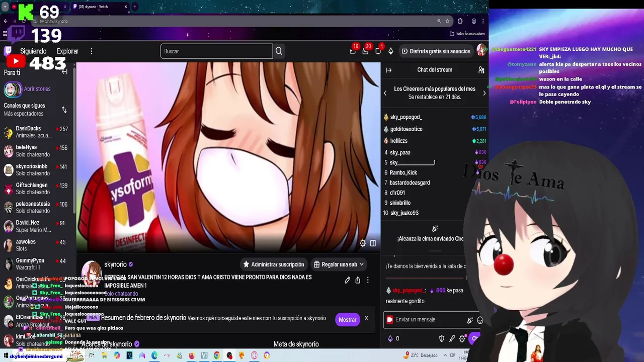644x362 pixels.
Task: Open a new browser tab
Action: pos(134,7)
